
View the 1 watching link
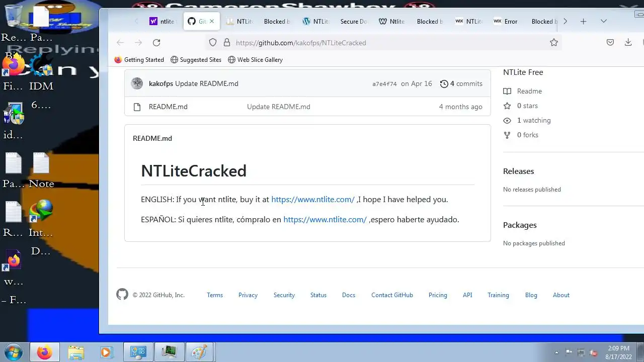coord(527,120)
